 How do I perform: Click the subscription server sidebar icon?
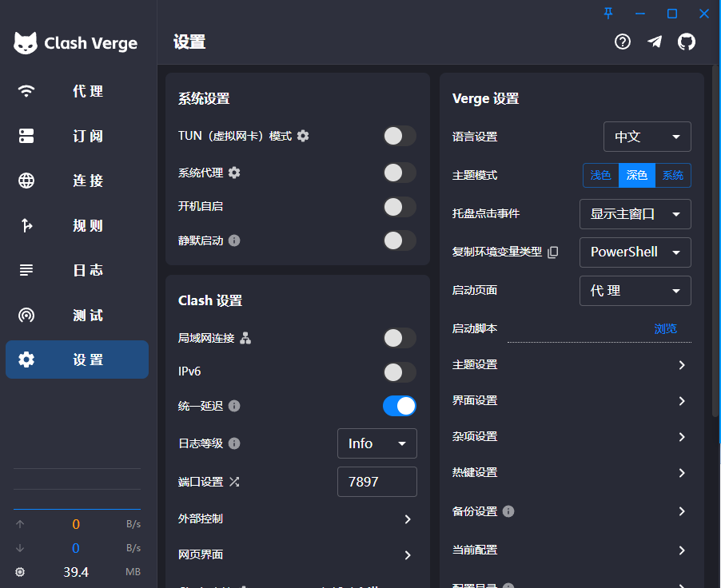26,136
